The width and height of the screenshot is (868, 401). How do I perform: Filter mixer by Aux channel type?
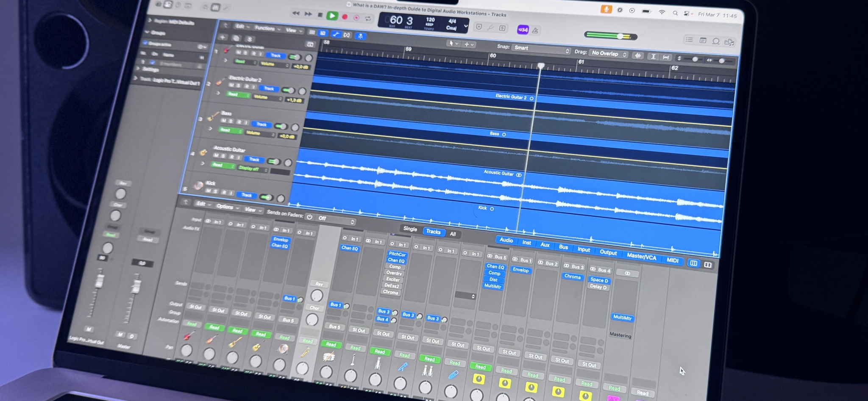pyautogui.click(x=545, y=245)
